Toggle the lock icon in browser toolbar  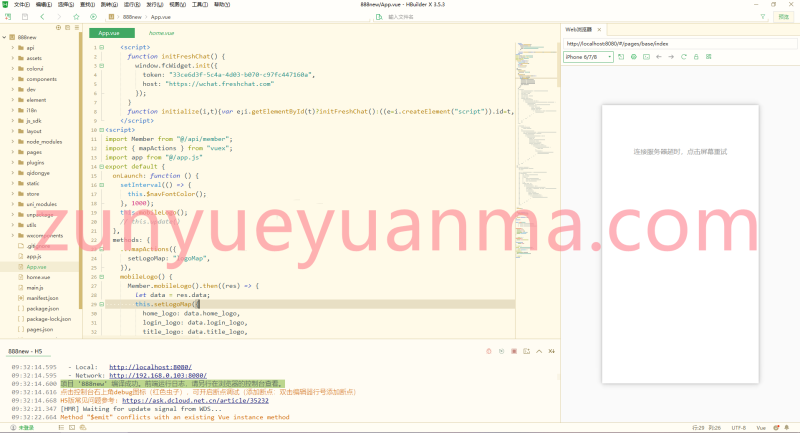coord(696,57)
